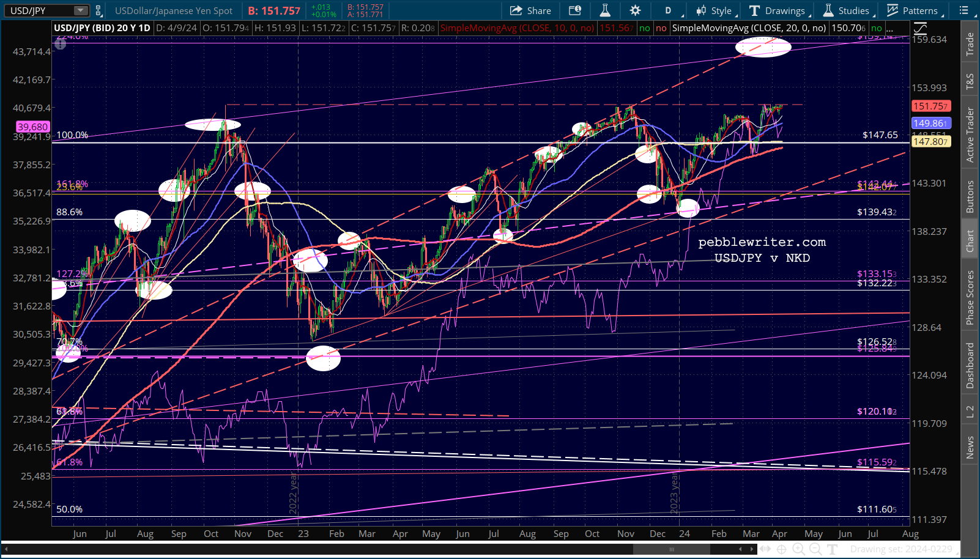Click the Share button
Screen dimensions: 980x559
pos(530,10)
